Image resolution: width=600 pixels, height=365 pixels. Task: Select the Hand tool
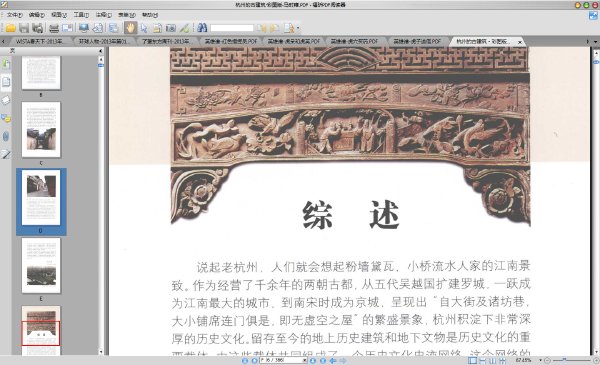click(130, 28)
